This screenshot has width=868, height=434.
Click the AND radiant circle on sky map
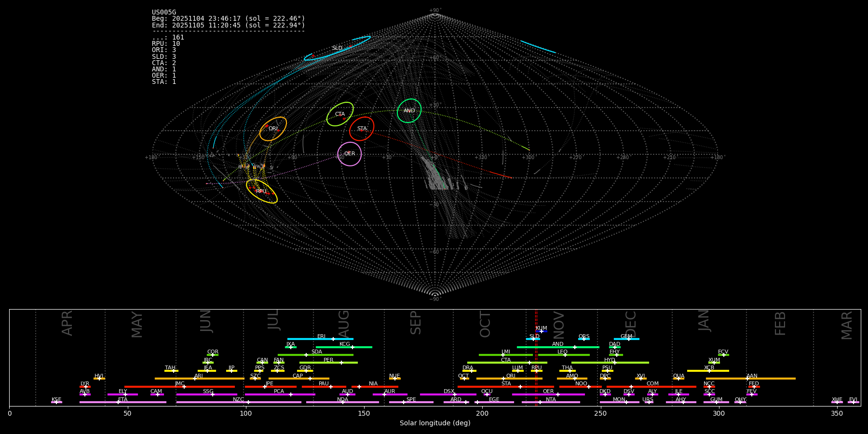409,111
